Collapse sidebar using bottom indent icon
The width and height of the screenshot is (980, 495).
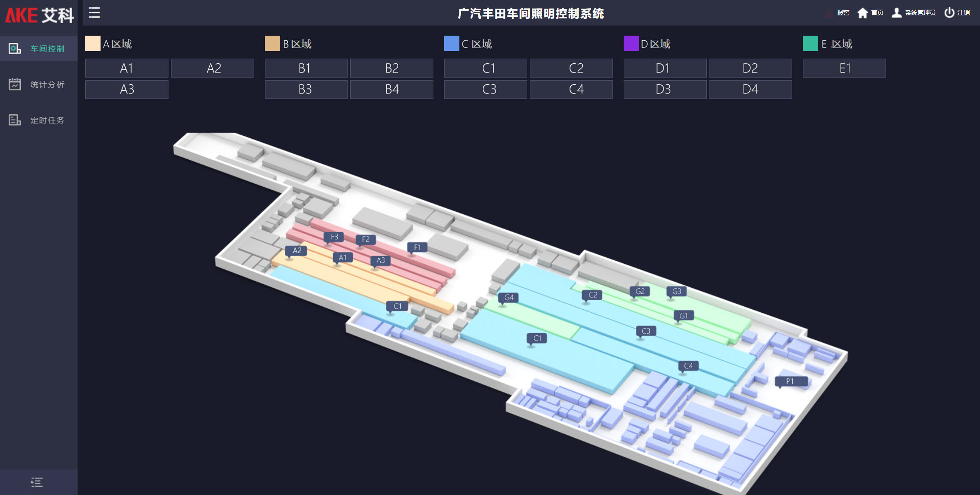(x=37, y=482)
